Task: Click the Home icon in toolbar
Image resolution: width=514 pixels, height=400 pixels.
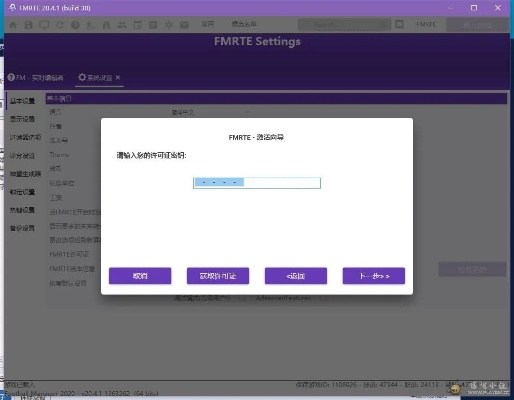Action: (13, 25)
